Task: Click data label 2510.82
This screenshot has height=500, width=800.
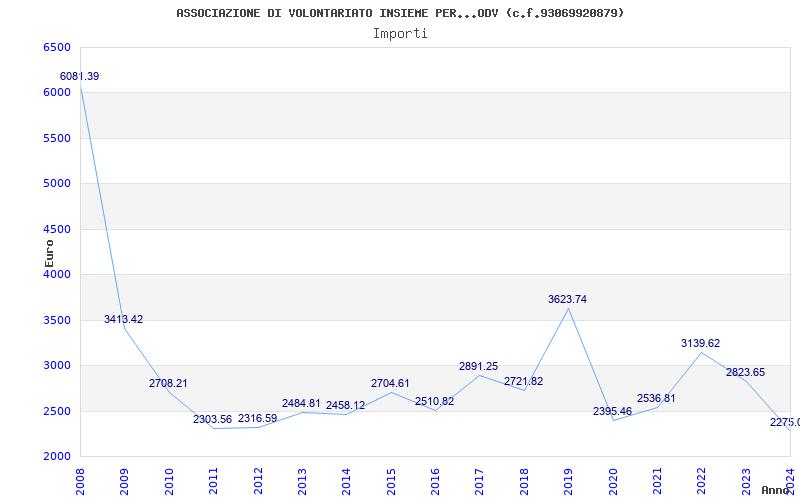Action: point(435,401)
